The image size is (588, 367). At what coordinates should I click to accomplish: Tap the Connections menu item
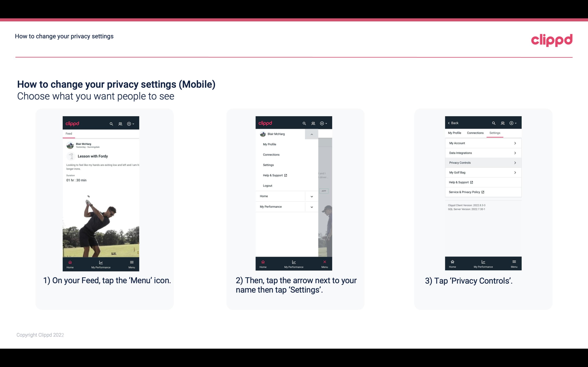click(271, 154)
